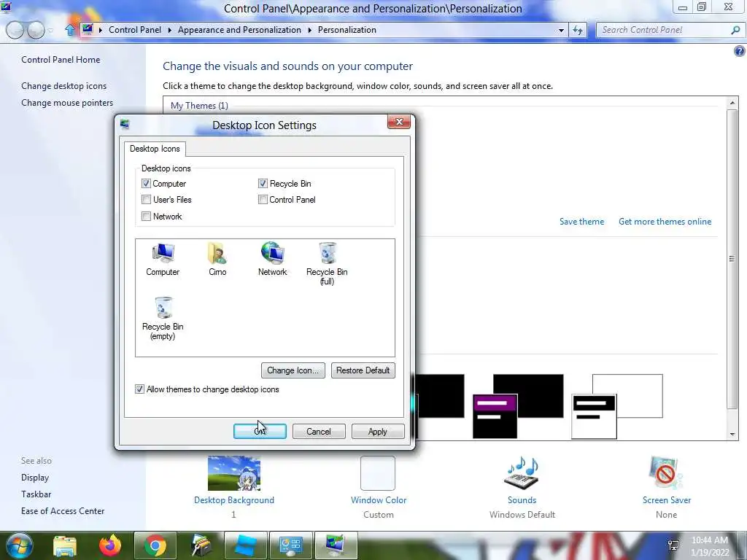The image size is (747, 560).
Task: Click the Restore Default button
Action: (x=363, y=370)
